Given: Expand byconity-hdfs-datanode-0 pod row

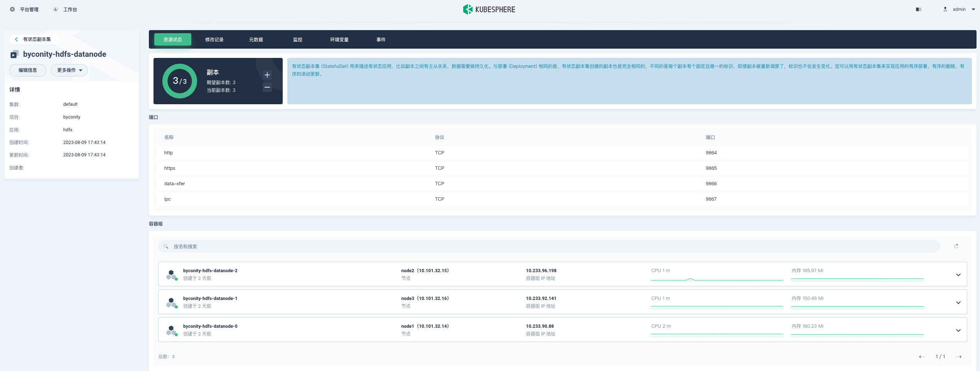Looking at the screenshot, I should point(958,330).
